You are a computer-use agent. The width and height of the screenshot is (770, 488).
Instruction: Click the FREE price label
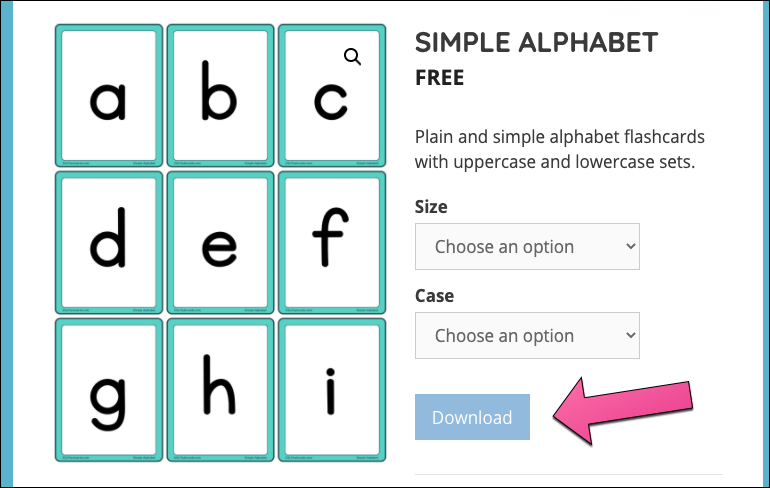pyautogui.click(x=439, y=77)
